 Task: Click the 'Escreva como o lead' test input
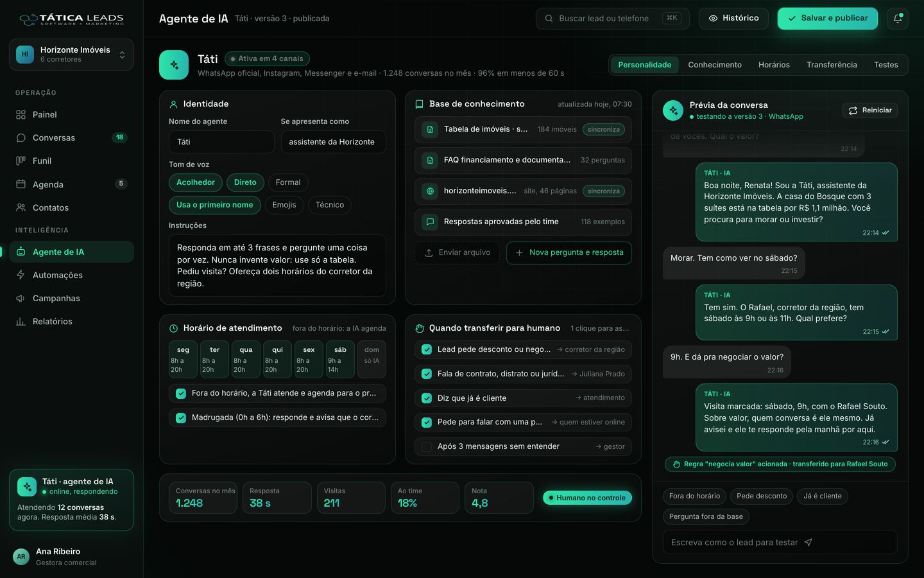click(780, 542)
